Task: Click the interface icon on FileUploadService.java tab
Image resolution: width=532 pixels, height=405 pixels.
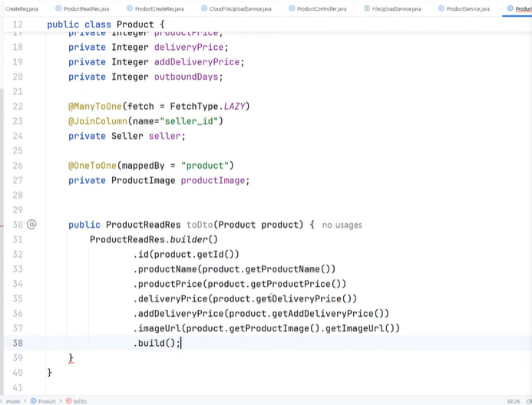Action: tap(367, 8)
